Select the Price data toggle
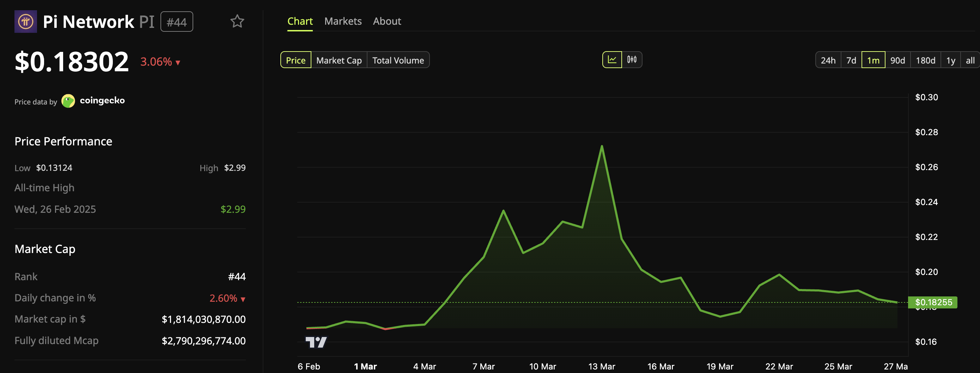 pyautogui.click(x=296, y=60)
